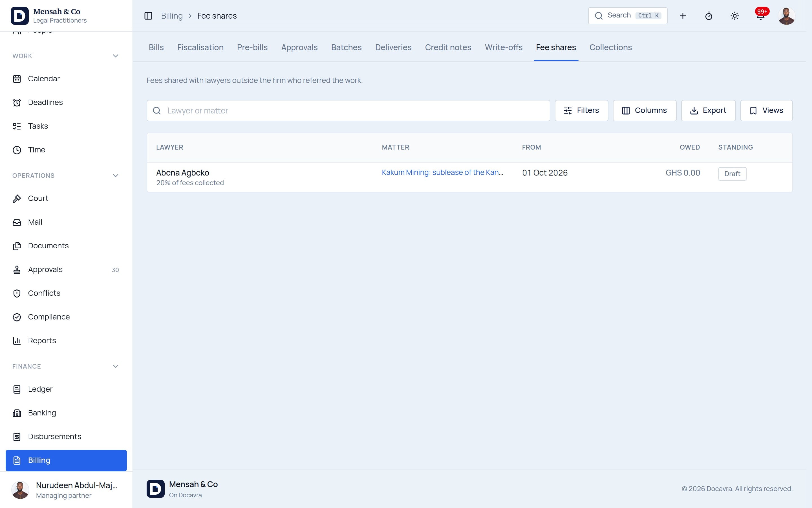This screenshot has height=508, width=812.
Task: Navigate to Court section
Action: [x=66, y=198]
